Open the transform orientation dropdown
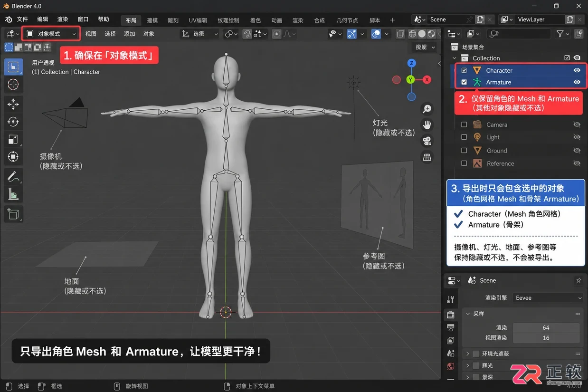 pos(200,34)
